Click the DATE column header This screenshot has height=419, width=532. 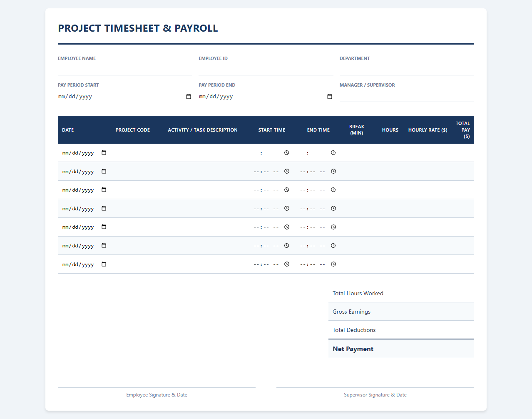[x=68, y=130]
